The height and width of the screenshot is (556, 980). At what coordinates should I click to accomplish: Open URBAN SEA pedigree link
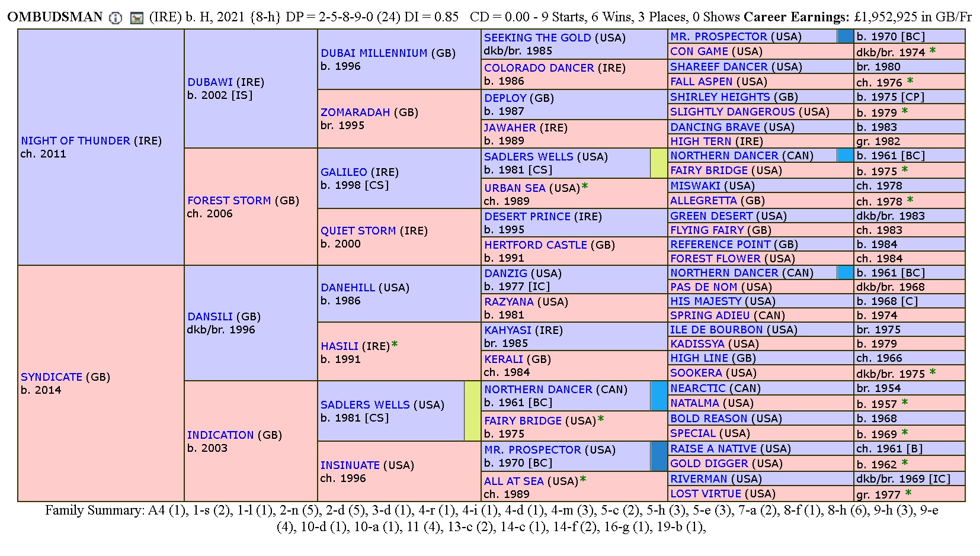click(x=514, y=188)
